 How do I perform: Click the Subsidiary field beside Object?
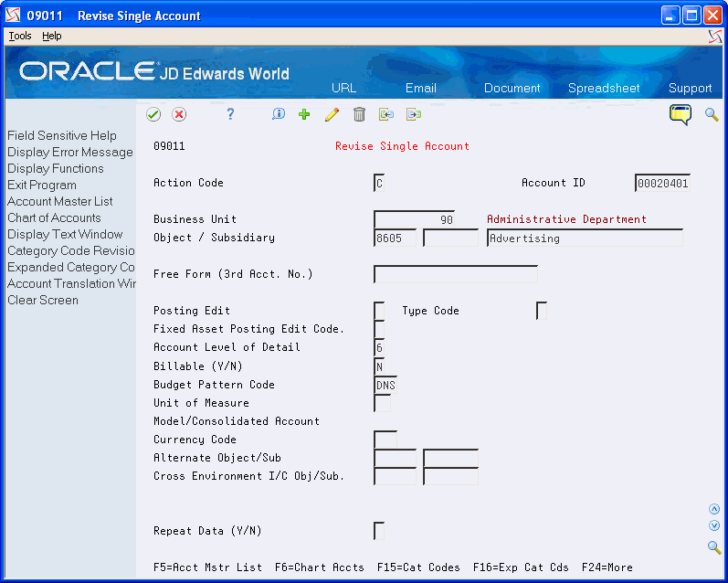[450, 238]
